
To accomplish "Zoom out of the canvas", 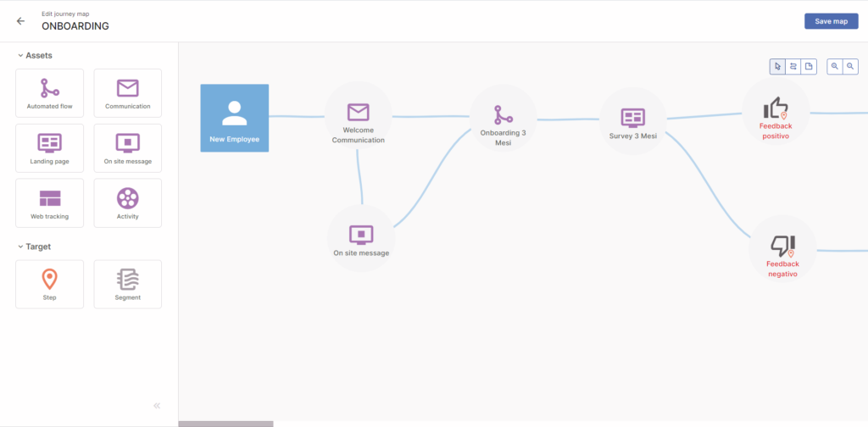I will (x=850, y=66).
